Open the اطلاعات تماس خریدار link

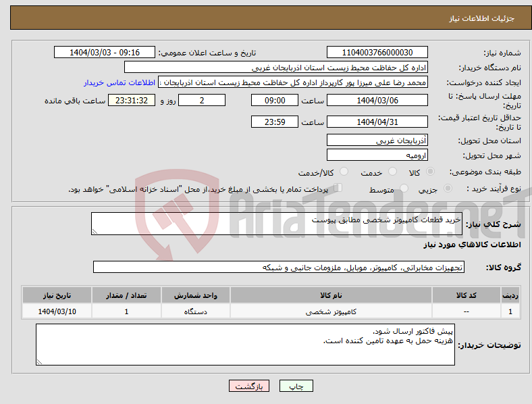119,82
